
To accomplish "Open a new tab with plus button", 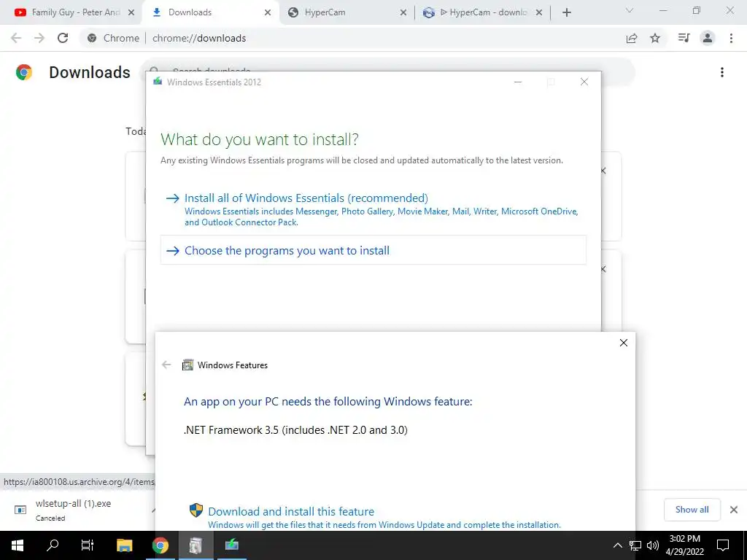I will [566, 12].
